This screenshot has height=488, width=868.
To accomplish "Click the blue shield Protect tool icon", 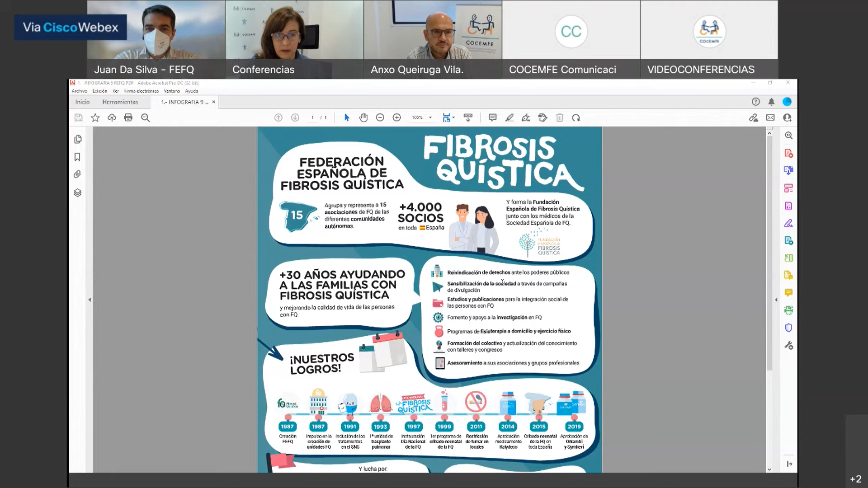I will pos(789,328).
